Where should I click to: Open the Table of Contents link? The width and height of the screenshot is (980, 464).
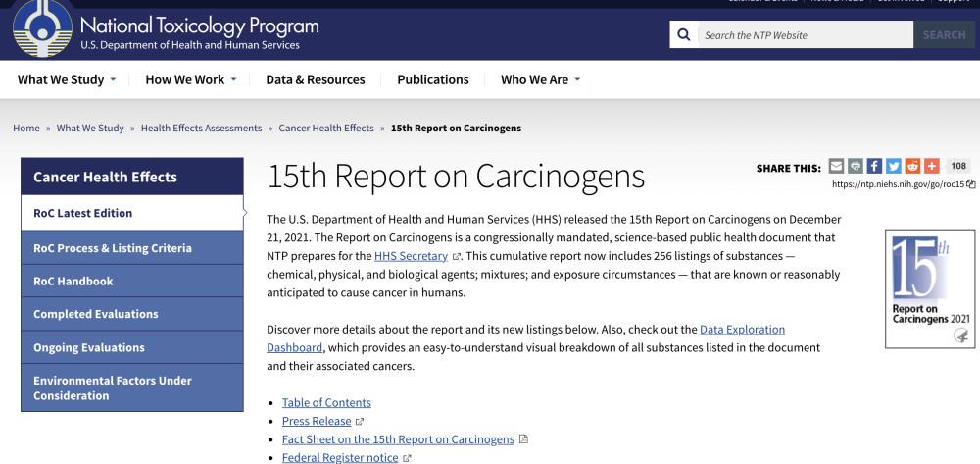(326, 403)
